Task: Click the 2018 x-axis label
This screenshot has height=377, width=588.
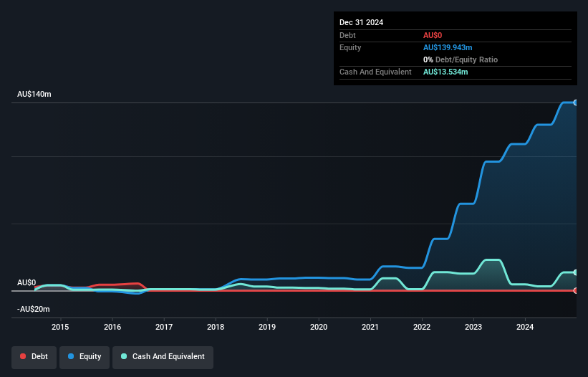Action: tap(216, 327)
